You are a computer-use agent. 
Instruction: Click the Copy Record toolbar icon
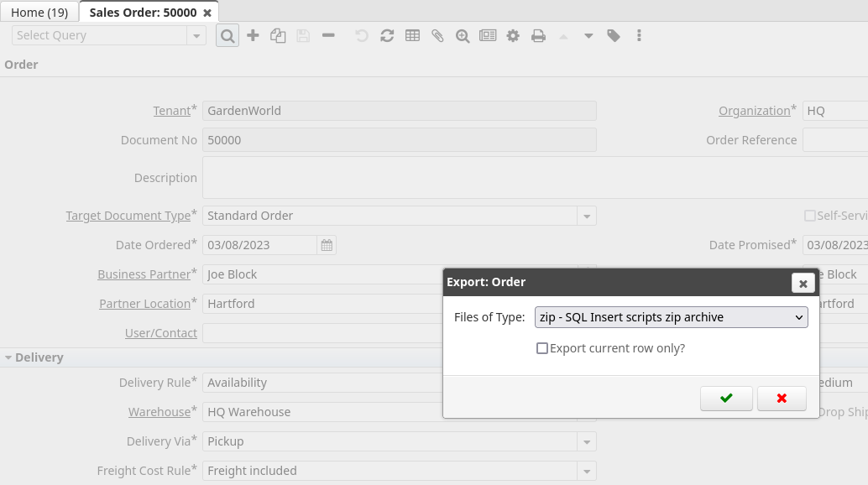(278, 36)
